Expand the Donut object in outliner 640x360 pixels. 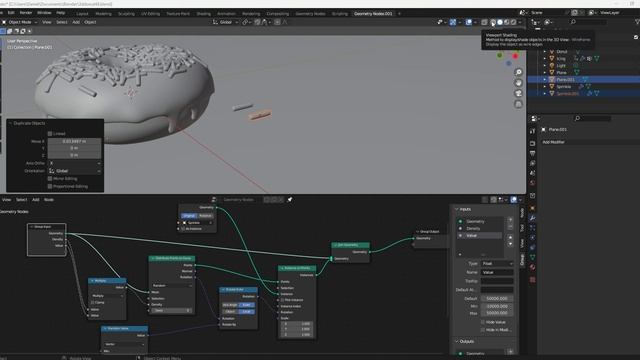pos(544,52)
